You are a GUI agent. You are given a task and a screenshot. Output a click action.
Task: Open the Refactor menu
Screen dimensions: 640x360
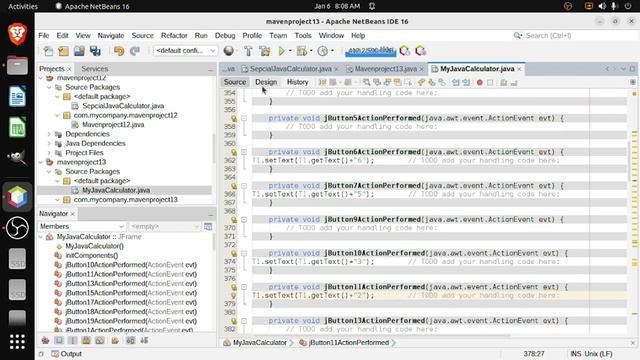coord(174,36)
